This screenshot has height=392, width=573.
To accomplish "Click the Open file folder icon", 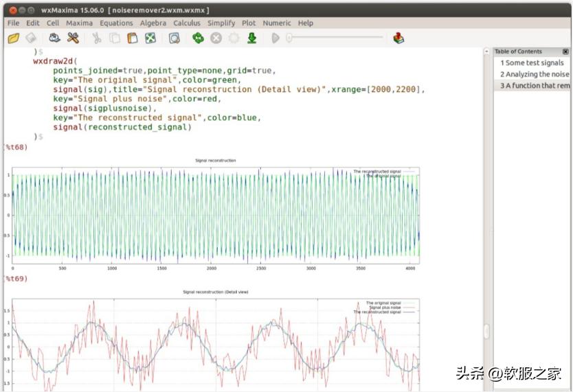I will pyautogui.click(x=13, y=38).
